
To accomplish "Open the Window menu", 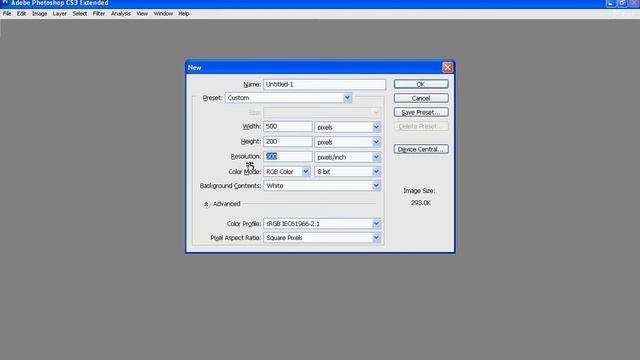I will pyautogui.click(x=163, y=13).
